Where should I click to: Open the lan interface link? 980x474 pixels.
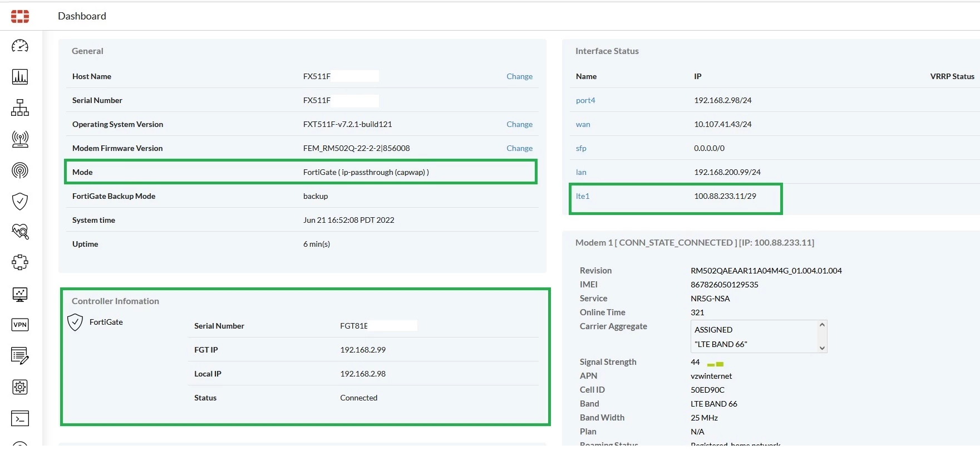click(581, 172)
